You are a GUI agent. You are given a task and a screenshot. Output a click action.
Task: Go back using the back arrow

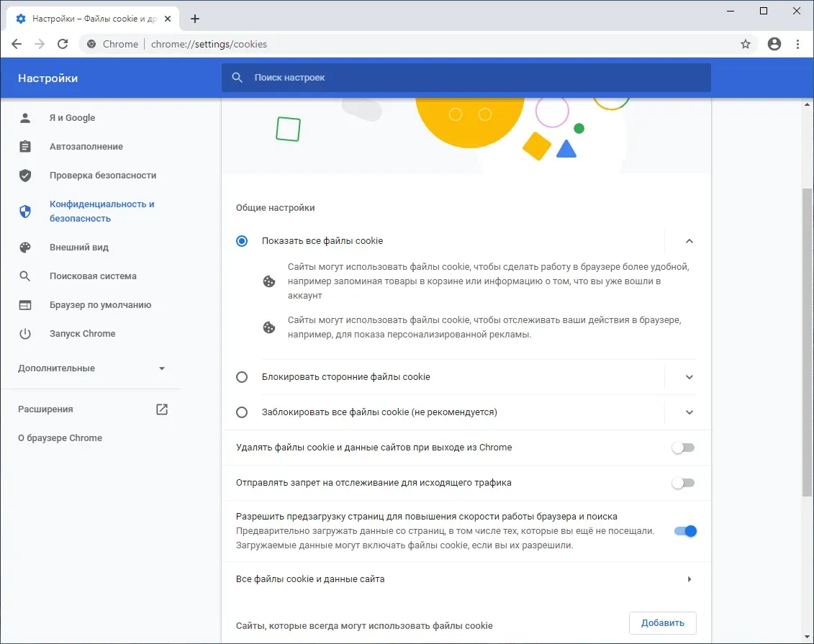[17, 44]
